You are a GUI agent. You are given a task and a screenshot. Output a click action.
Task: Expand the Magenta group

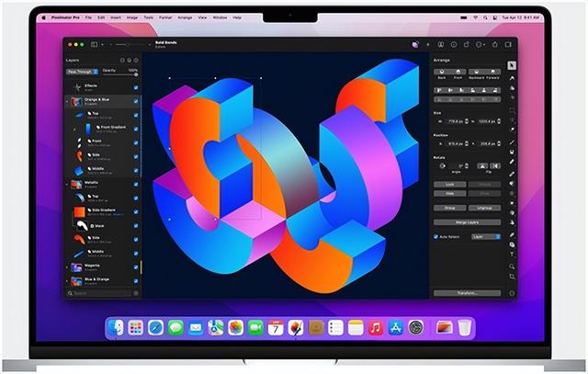click(x=67, y=267)
